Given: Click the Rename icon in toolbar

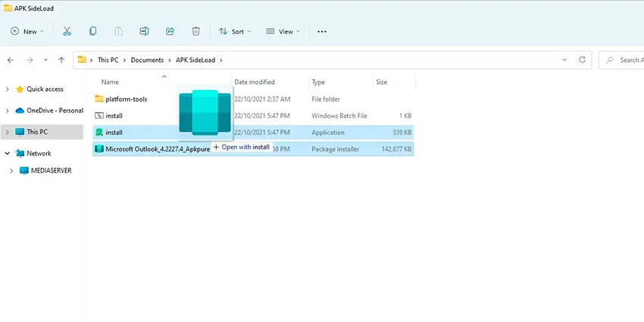Looking at the screenshot, I should coord(144,31).
